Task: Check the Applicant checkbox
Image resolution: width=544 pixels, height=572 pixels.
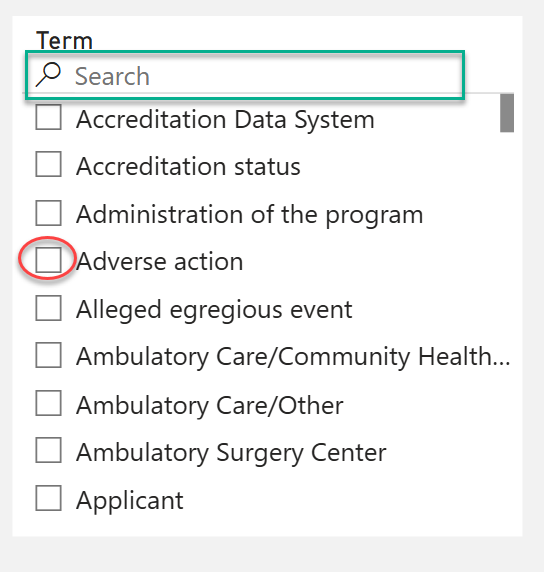Action: click(x=48, y=498)
